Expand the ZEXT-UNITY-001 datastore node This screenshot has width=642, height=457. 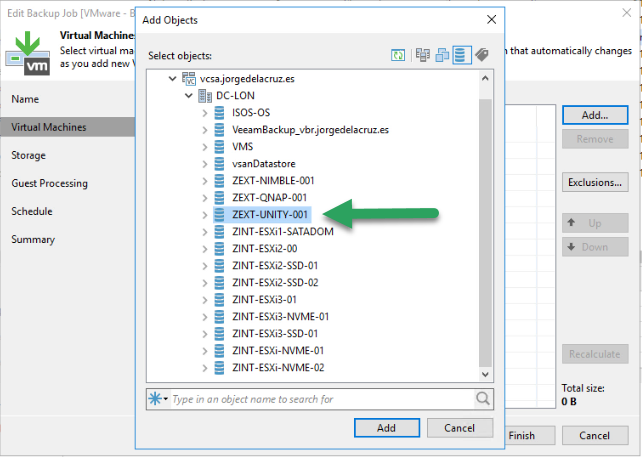(205, 215)
